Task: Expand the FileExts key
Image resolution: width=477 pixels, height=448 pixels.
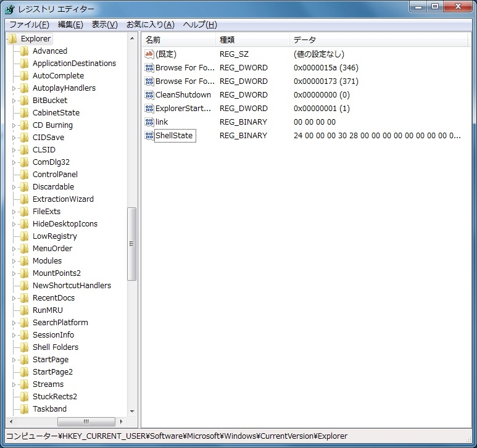Action: [14, 212]
